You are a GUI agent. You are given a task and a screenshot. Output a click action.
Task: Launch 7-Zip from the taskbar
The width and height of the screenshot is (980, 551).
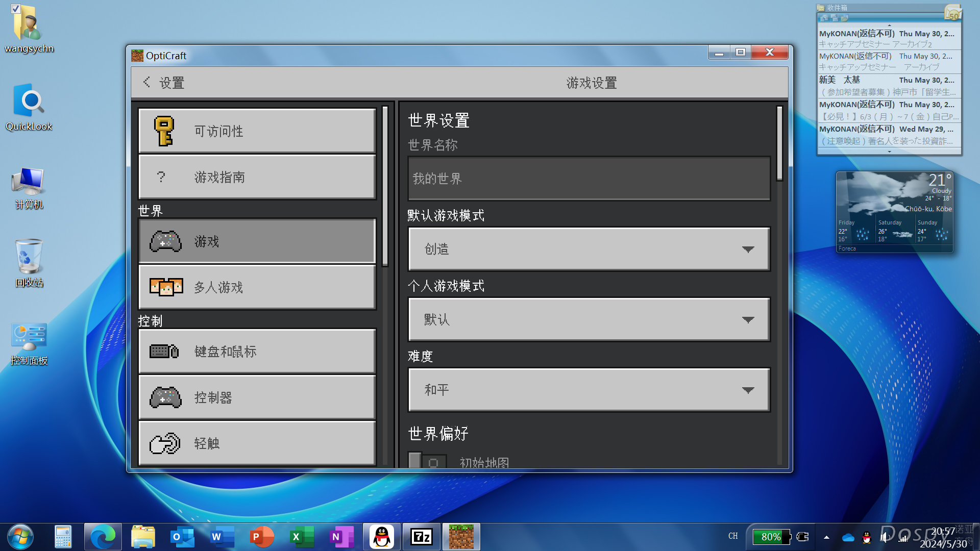point(422,537)
